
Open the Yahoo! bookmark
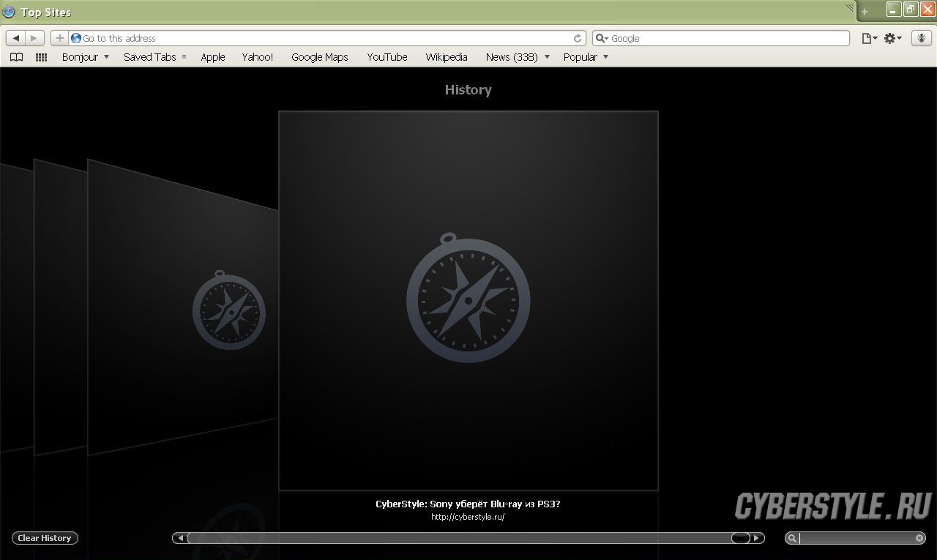click(x=258, y=57)
